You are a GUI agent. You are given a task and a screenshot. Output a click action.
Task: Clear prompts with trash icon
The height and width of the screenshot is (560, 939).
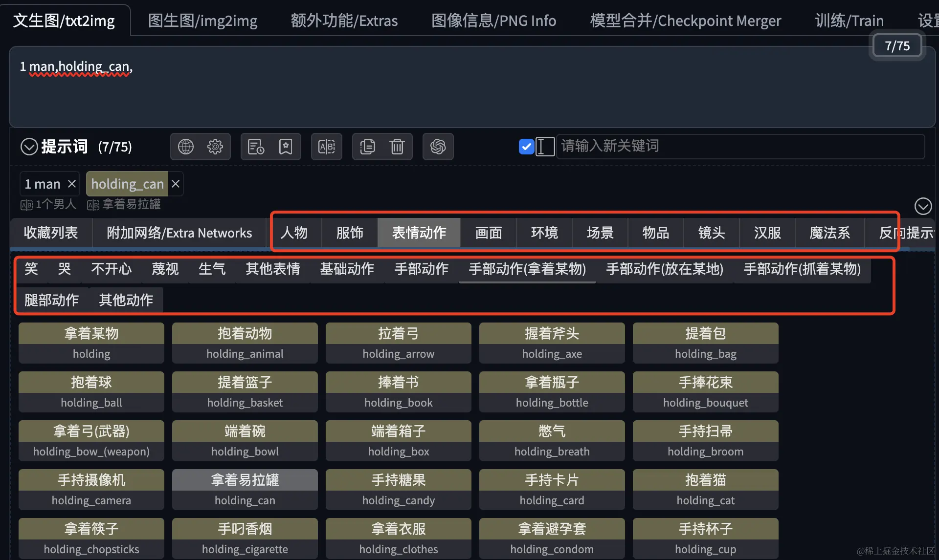pyautogui.click(x=397, y=147)
